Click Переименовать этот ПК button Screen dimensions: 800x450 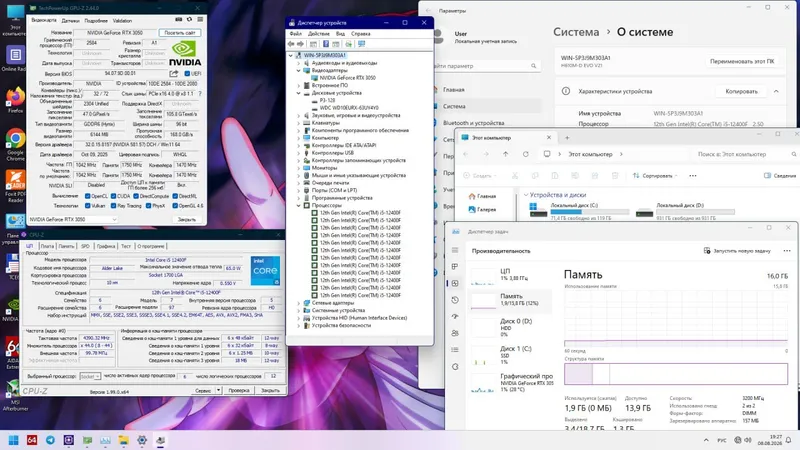point(742,61)
